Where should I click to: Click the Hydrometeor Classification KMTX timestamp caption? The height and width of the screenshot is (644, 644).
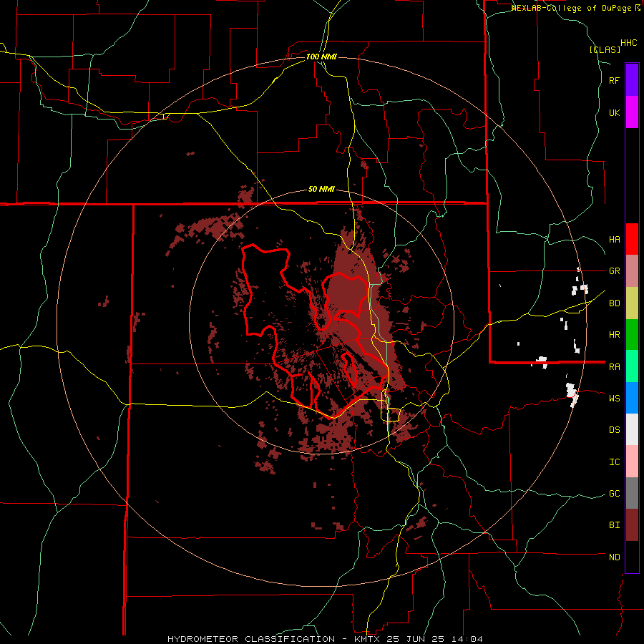[325, 639]
